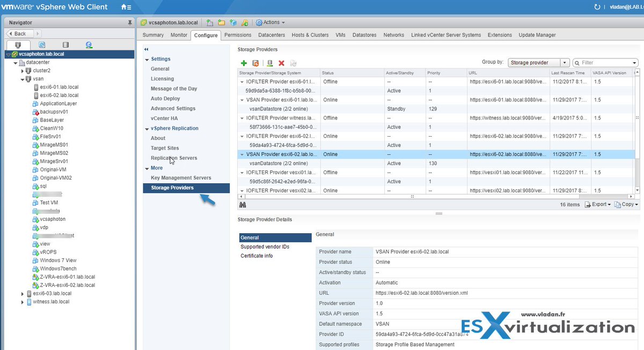Select the esxi6-01.lab.local host icon
Screen dimensions: 644x350
36,87
